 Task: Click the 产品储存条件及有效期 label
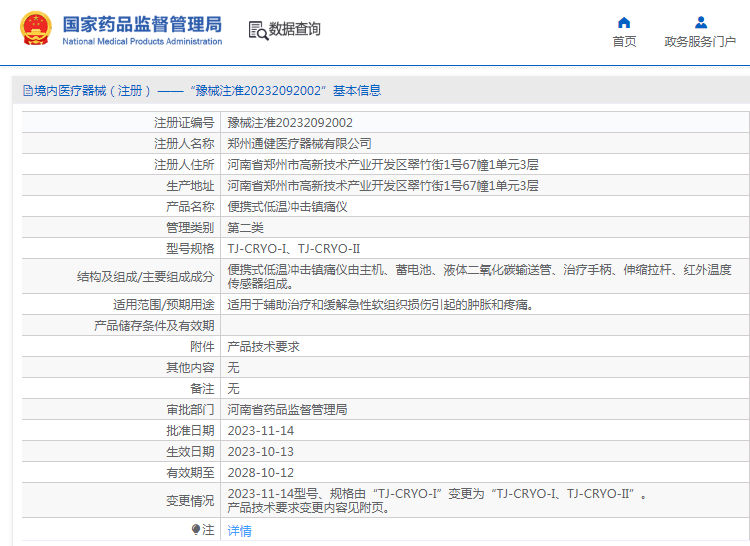coord(154,326)
